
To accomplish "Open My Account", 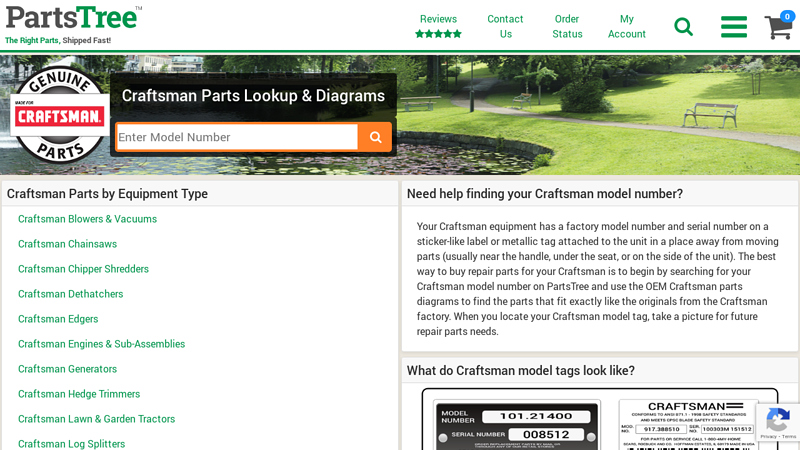I will [x=627, y=27].
